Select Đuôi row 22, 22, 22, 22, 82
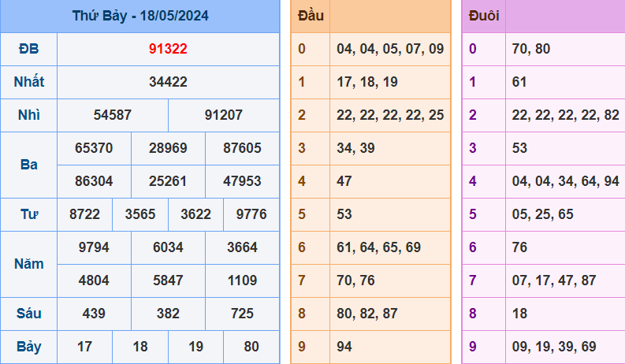The height and width of the screenshot is (364, 625). [566, 115]
